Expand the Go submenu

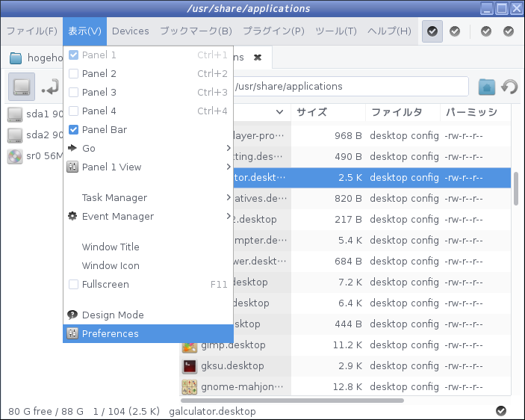(x=148, y=148)
